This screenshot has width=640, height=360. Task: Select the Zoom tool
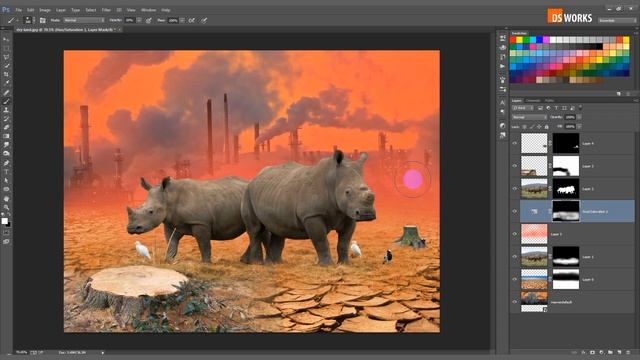tap(6, 207)
